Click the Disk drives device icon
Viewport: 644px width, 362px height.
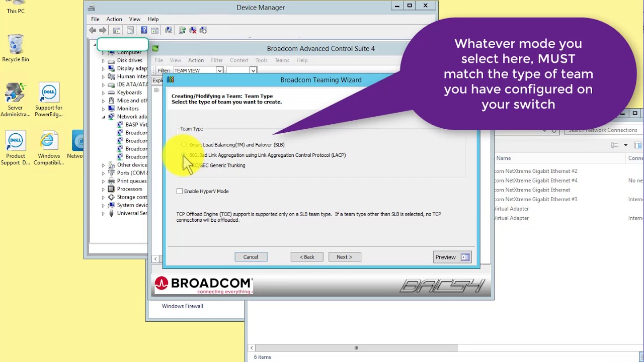pyautogui.click(x=111, y=60)
